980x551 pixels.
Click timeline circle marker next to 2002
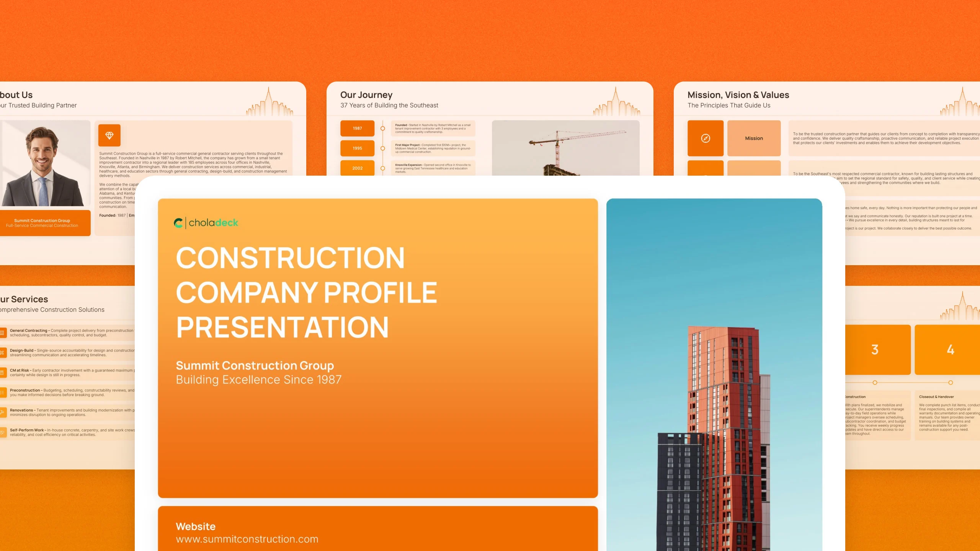(x=382, y=168)
